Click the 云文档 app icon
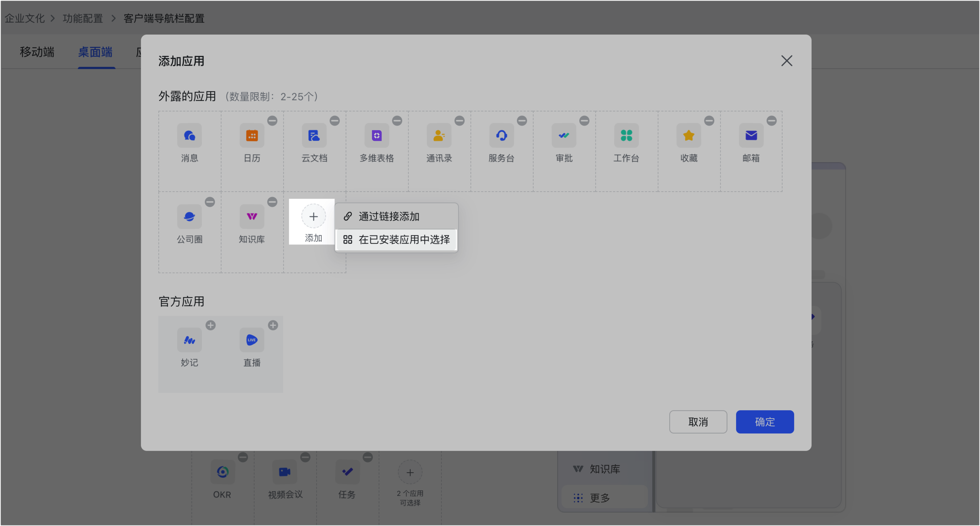Image resolution: width=980 pixels, height=526 pixels. click(x=314, y=135)
